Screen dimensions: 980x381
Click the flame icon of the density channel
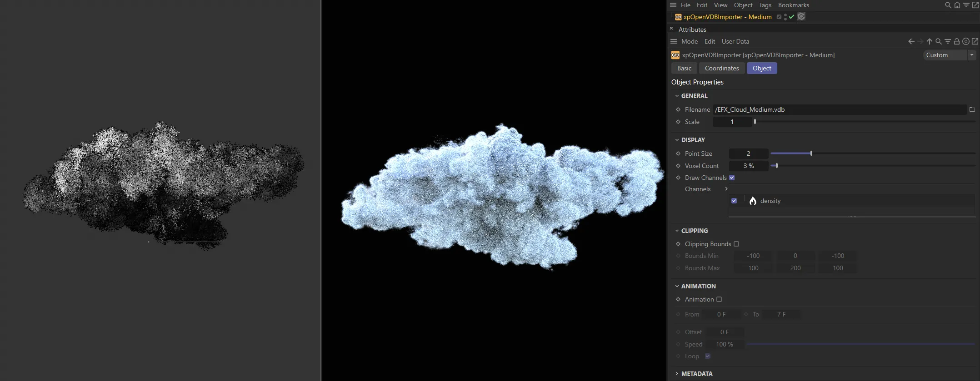pos(753,201)
